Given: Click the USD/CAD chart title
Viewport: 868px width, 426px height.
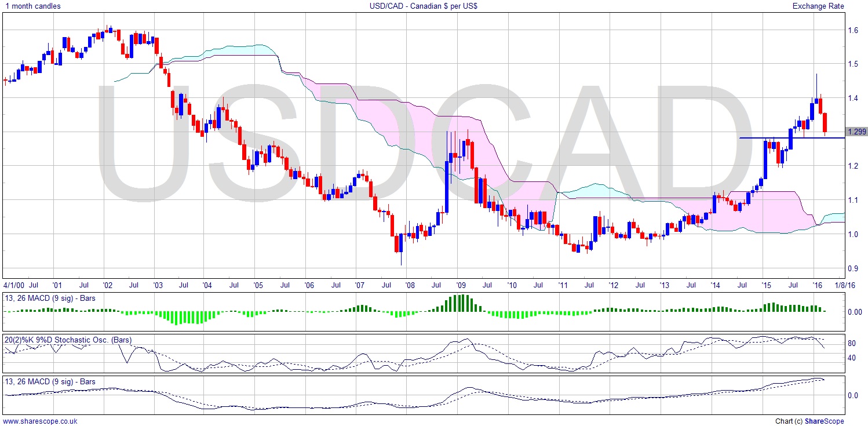Looking at the screenshot, I should point(423,6).
